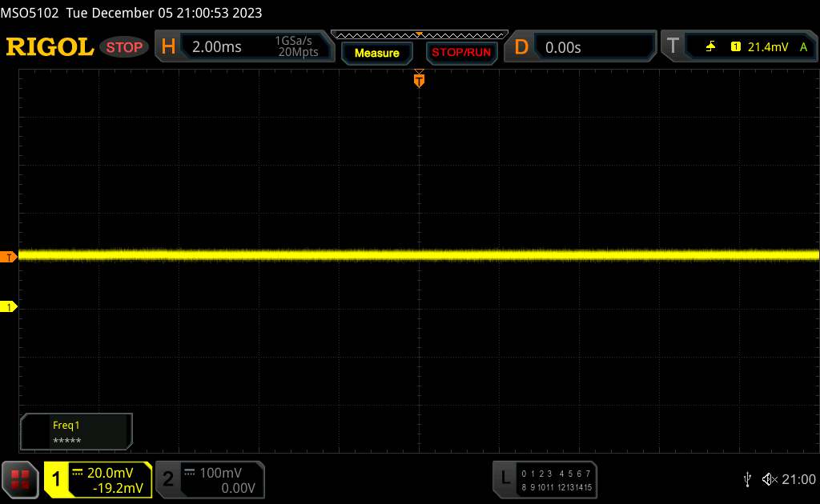This screenshot has width=820, height=504.
Task: Open the Freq1 measurement result box
Action: [76, 432]
